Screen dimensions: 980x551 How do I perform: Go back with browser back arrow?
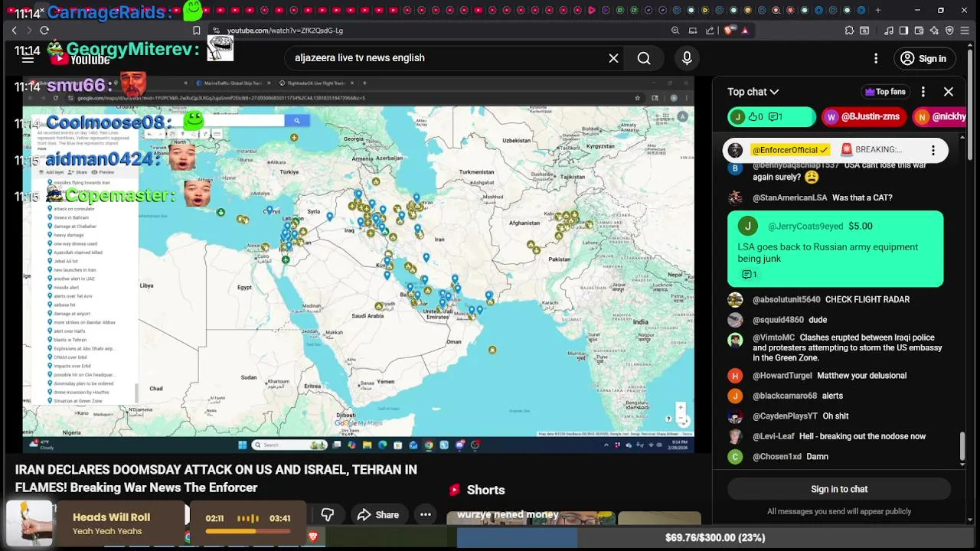(14, 31)
